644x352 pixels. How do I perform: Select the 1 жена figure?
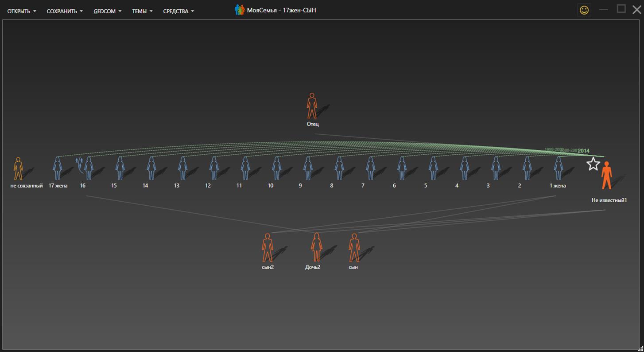(558, 168)
